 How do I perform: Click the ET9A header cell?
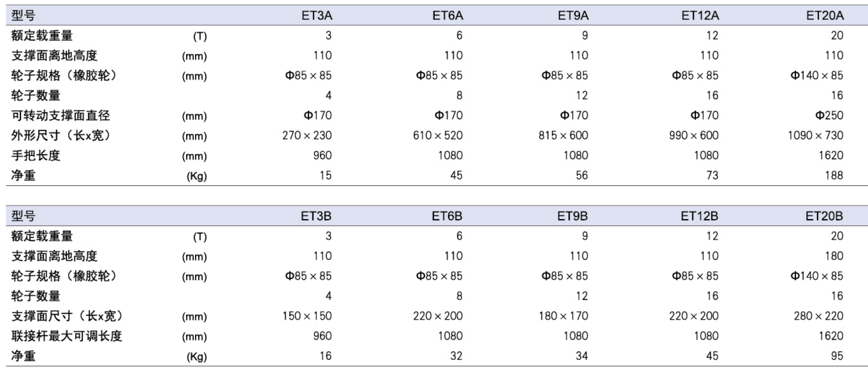573,15
